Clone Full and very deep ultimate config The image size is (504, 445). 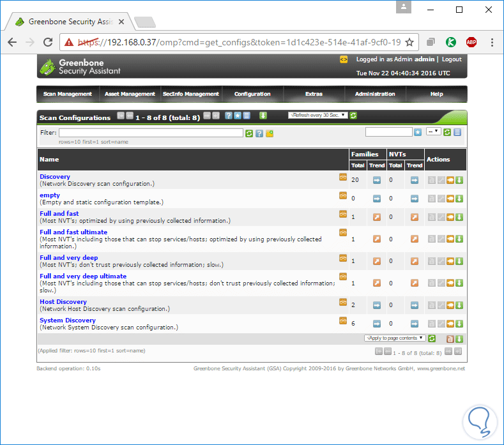450,283
